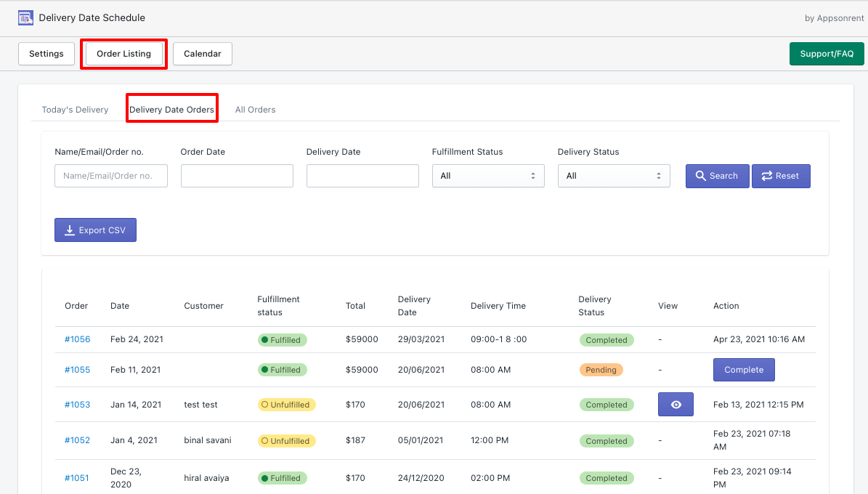This screenshot has width=868, height=494.
Task: Click Completed status of order #1053
Action: click(607, 405)
